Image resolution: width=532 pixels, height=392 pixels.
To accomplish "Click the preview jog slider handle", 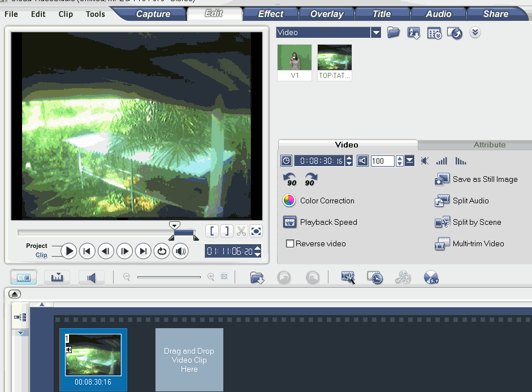I will point(174,225).
